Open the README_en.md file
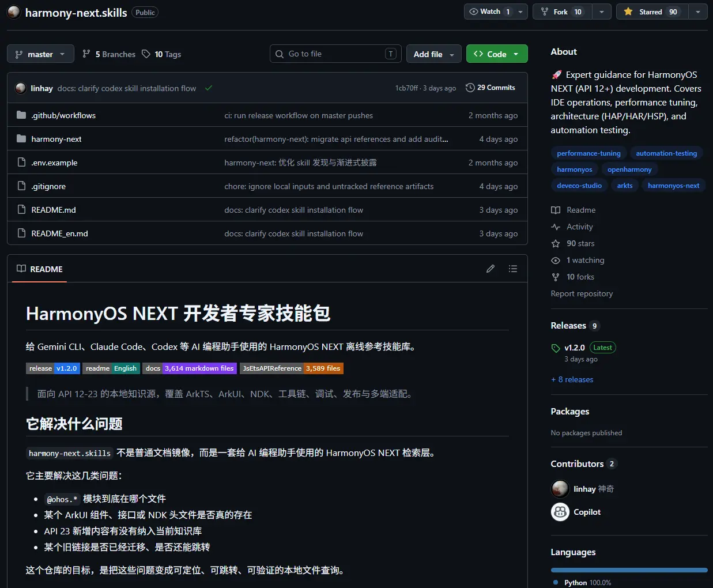This screenshot has width=713, height=588. [59, 233]
